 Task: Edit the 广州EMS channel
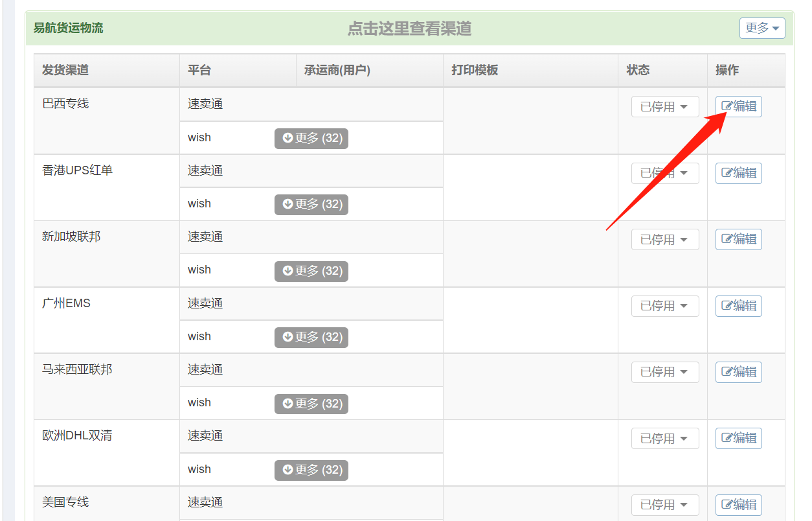click(739, 306)
